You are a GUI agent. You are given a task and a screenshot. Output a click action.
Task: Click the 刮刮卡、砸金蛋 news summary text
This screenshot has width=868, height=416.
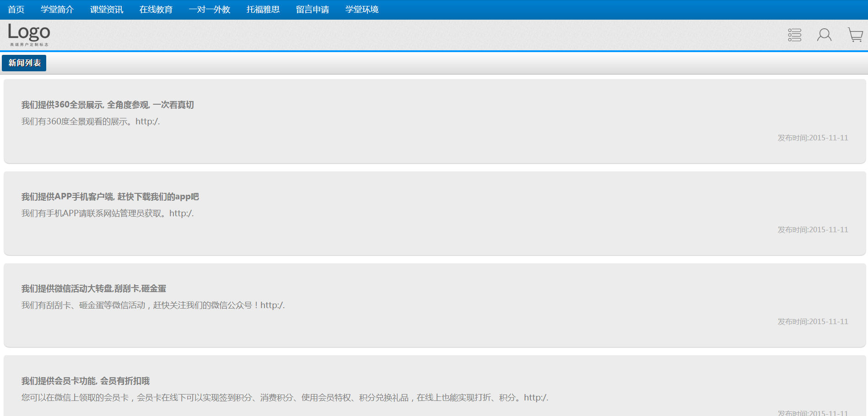[x=153, y=305]
